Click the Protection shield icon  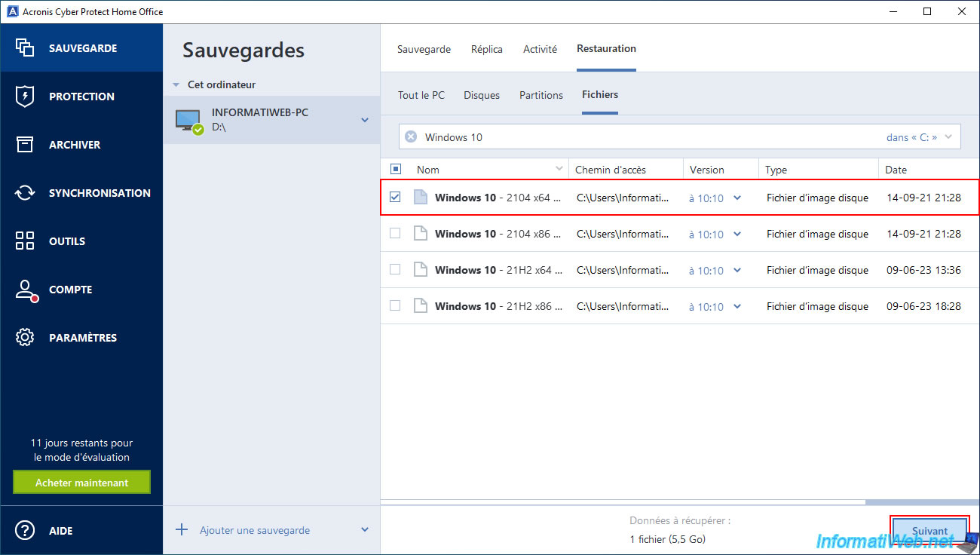25,96
